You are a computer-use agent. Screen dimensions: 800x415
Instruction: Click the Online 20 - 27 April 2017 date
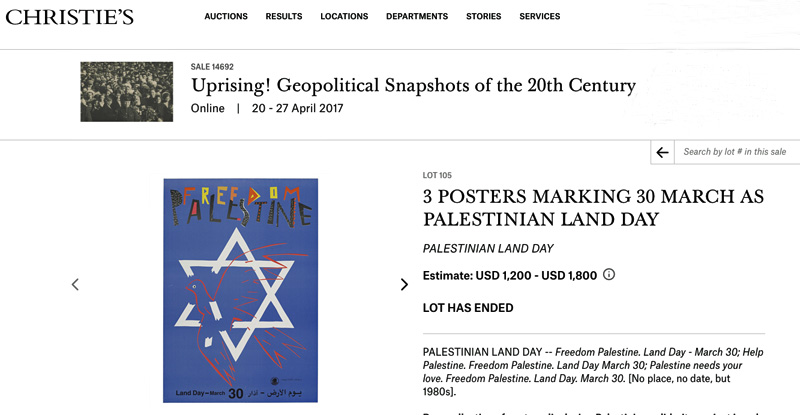pos(267,108)
